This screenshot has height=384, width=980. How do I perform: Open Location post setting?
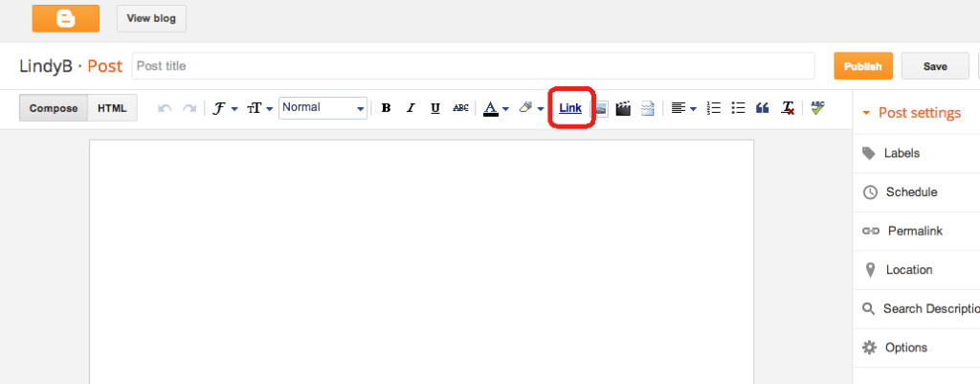(x=916, y=269)
